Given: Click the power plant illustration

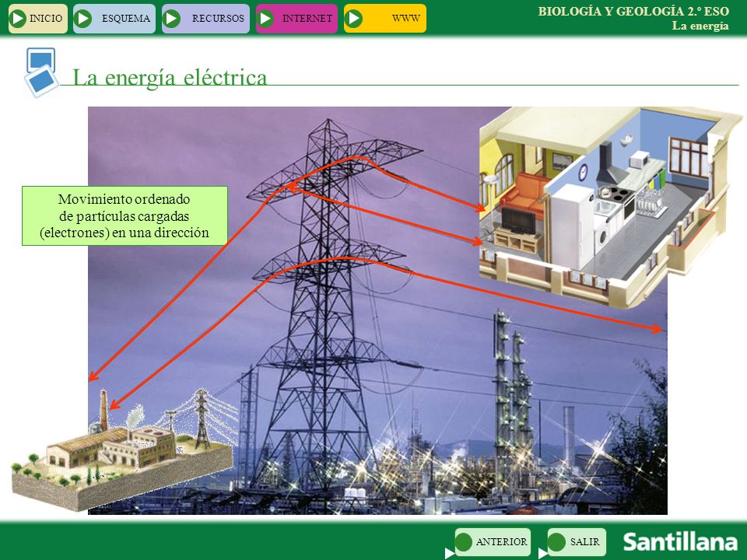Looking at the screenshot, I should click(124, 450).
